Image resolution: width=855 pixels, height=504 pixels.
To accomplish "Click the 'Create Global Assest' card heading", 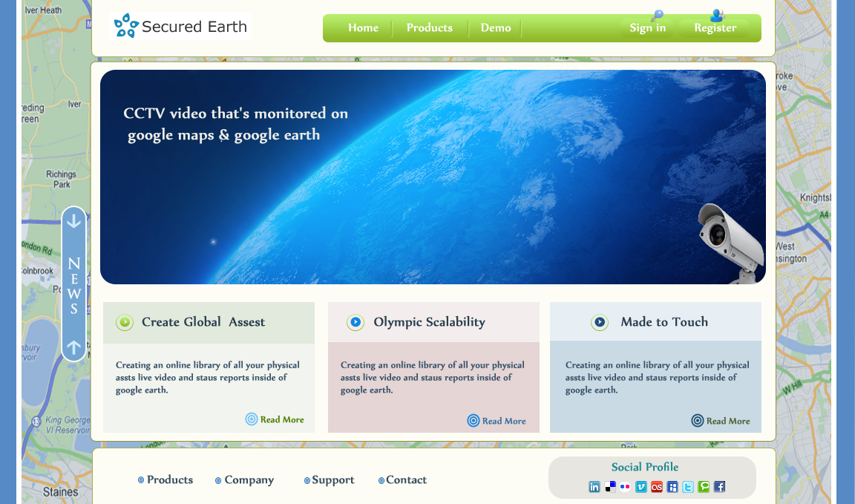I will 203,322.
